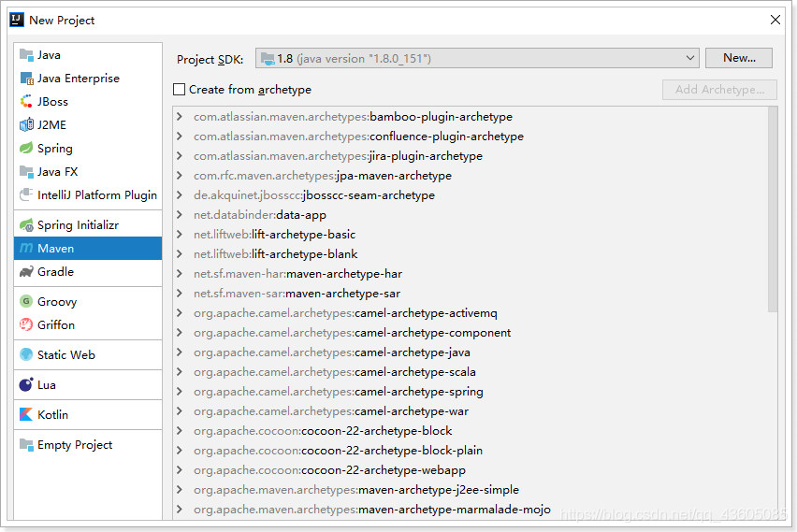This screenshot has height=532, width=797.
Task: Expand jbosscc-seam-archetype entry
Action: tap(180, 195)
